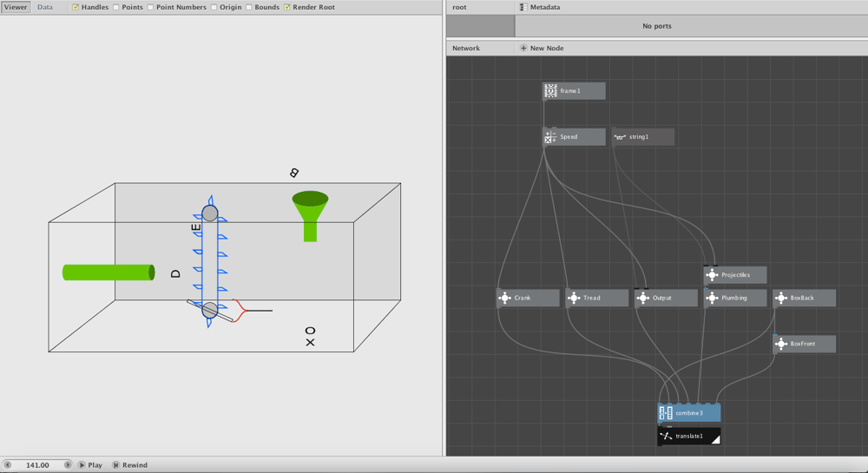Click the red crank handle in viewer
Screen dimensions: 868x473
click(x=240, y=311)
